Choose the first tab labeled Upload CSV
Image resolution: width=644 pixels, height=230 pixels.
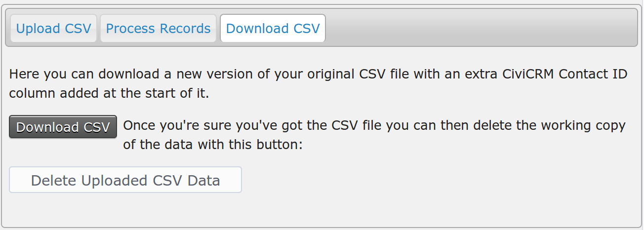coord(53,29)
